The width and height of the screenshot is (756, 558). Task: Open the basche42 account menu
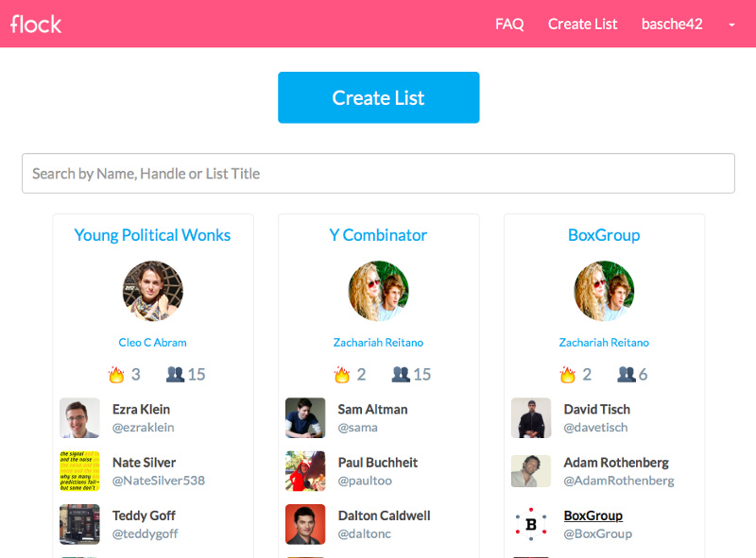672,25
